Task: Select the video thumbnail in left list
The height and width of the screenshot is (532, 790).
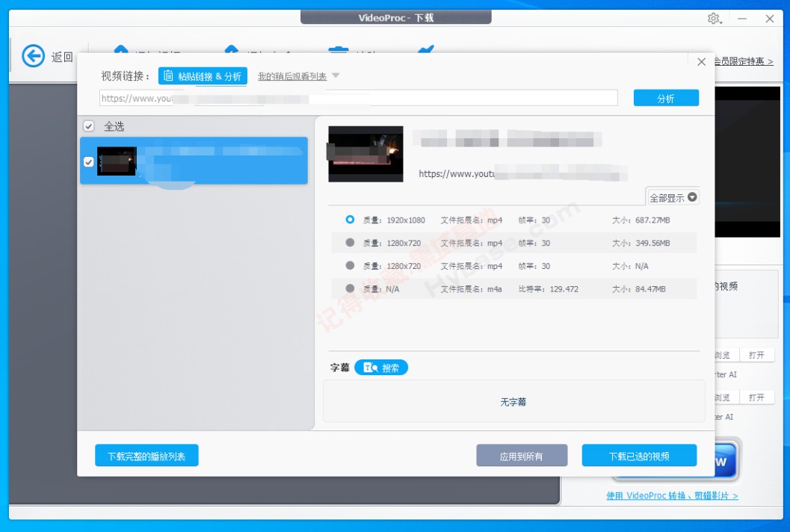Action: 117,161
